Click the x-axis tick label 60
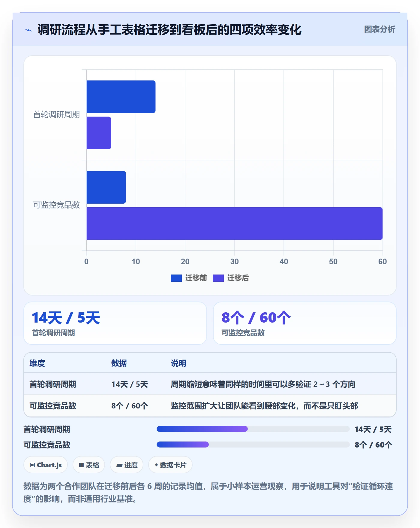Viewport: 420px width, 528px height. tap(382, 262)
